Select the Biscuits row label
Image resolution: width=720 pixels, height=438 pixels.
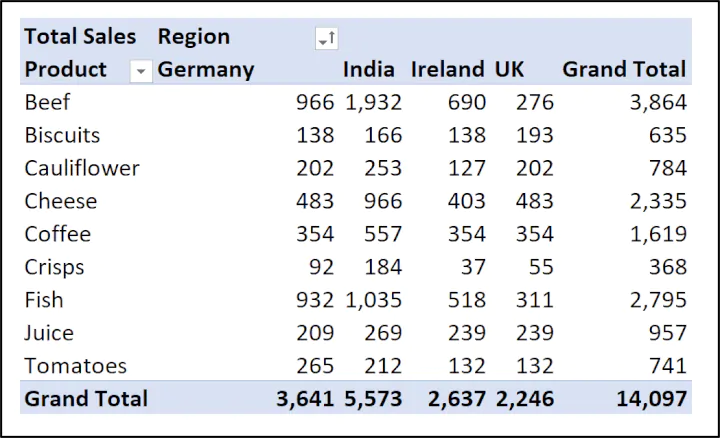coord(62,135)
